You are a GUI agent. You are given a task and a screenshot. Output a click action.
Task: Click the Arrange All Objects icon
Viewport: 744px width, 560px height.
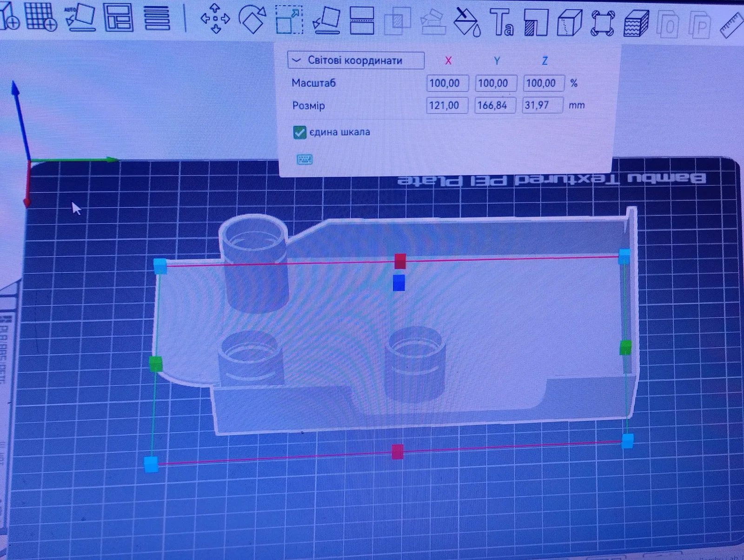point(118,18)
